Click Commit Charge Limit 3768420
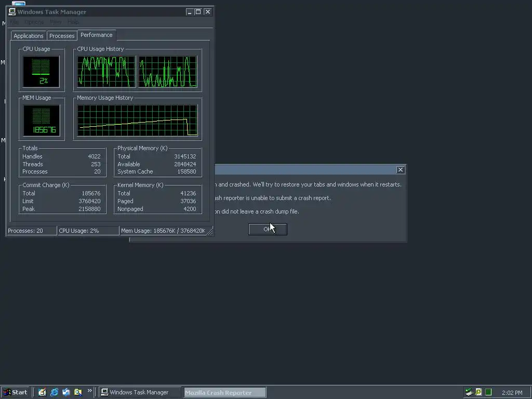The image size is (532, 399). click(x=89, y=201)
